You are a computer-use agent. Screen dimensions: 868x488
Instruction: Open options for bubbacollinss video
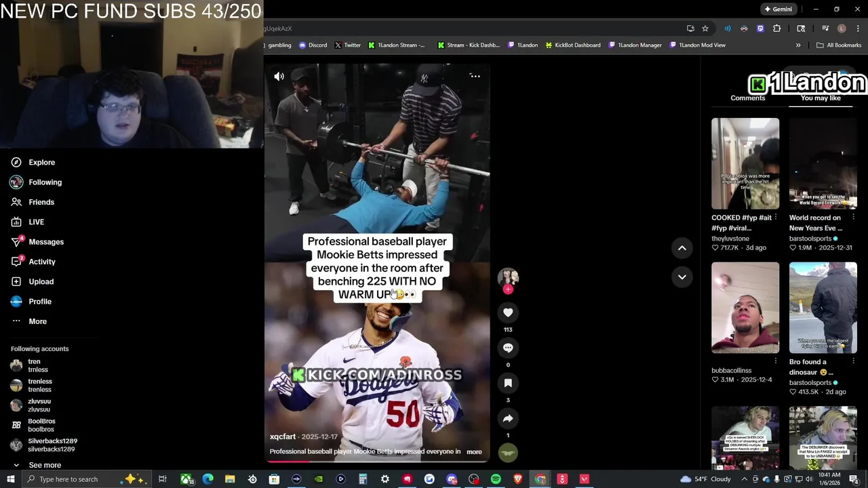[x=776, y=361]
